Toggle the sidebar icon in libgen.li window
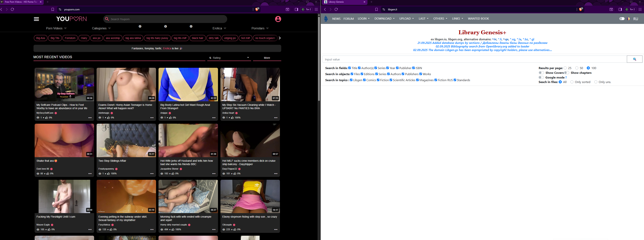The height and width of the screenshot is (240, 644). tap(620, 9)
